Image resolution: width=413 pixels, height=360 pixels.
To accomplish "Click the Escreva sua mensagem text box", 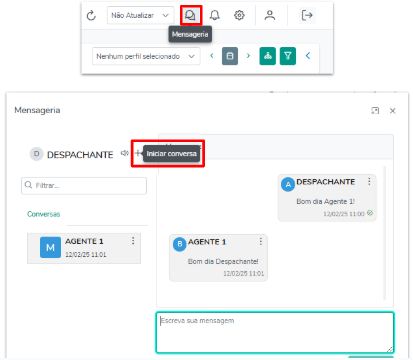I will click(x=275, y=332).
